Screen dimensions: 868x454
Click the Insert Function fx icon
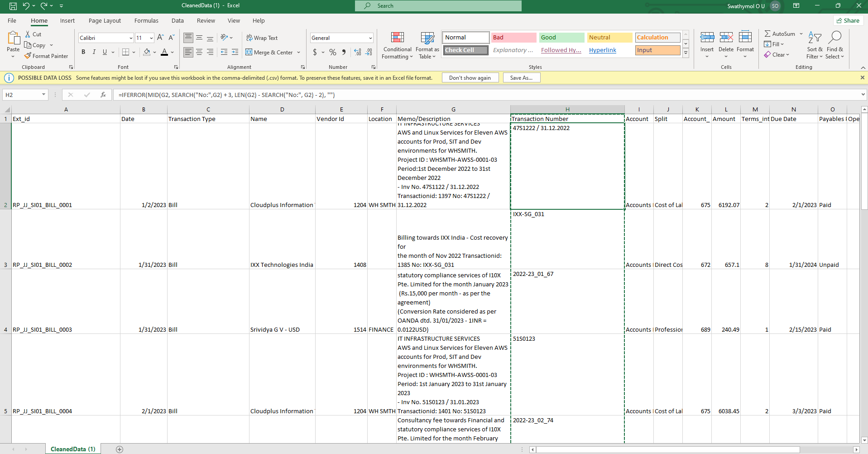[103, 95]
